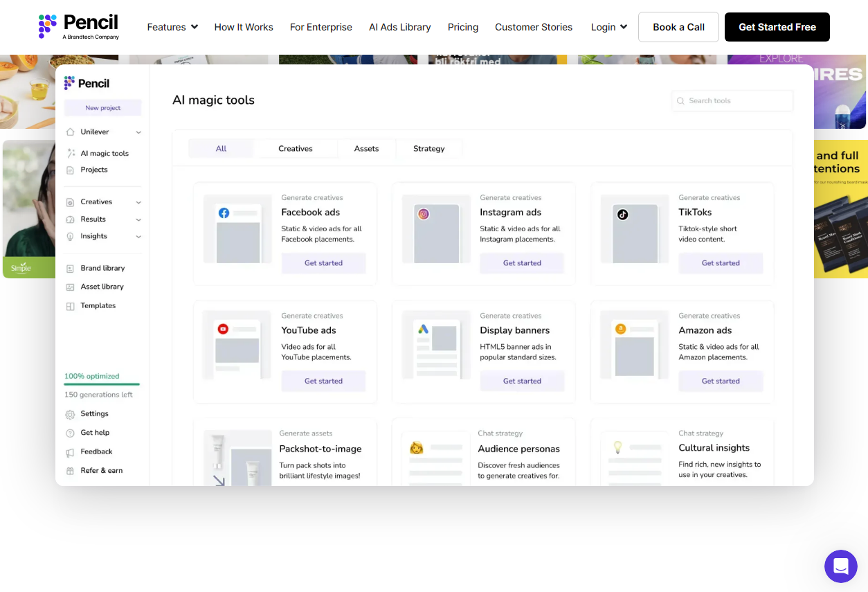Open For Enterprise in navigation
The image size is (868, 592).
pyautogui.click(x=321, y=27)
